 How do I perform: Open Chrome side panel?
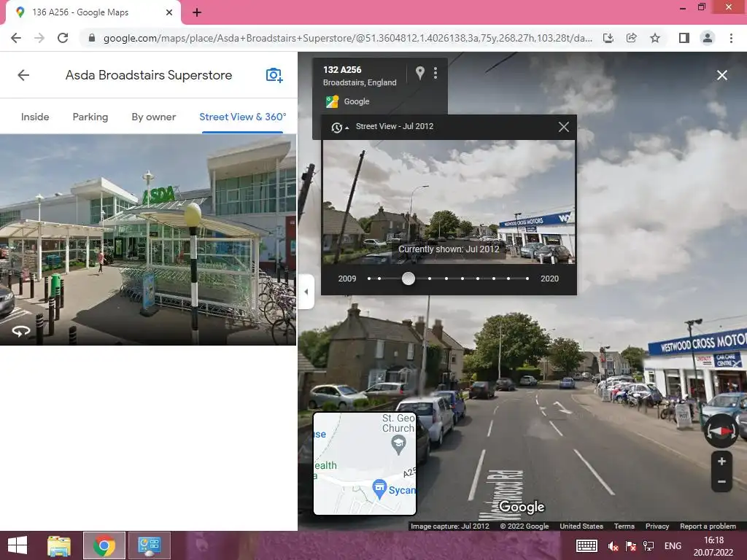pos(684,38)
